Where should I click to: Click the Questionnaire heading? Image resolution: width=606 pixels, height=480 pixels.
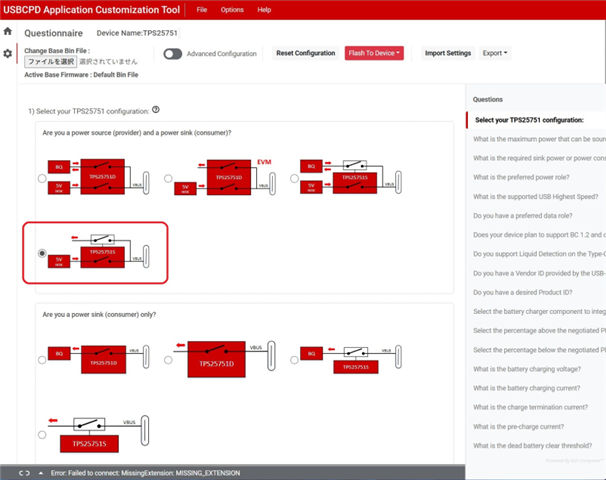click(x=53, y=33)
